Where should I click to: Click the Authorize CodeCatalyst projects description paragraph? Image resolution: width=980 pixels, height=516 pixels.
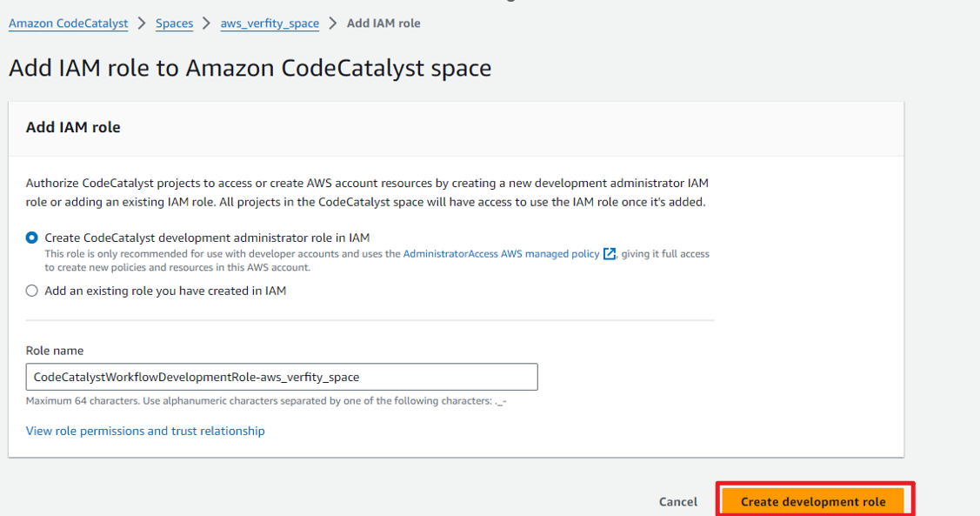(367, 192)
